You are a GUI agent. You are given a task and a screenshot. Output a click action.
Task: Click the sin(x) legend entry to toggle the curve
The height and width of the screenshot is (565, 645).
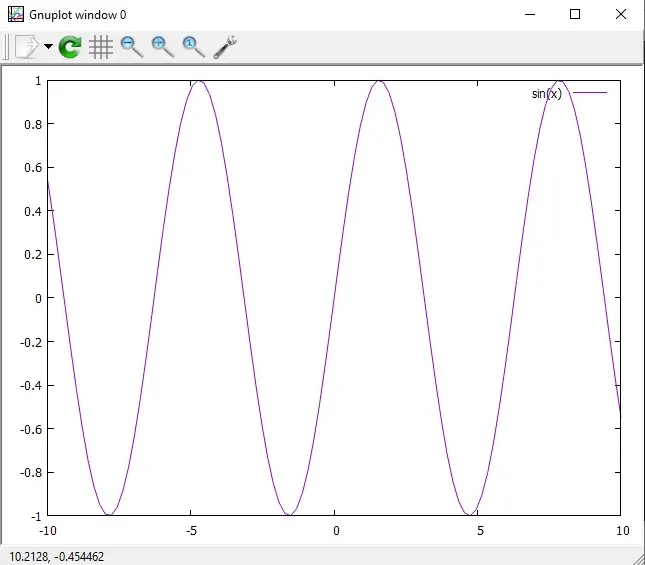coord(546,94)
